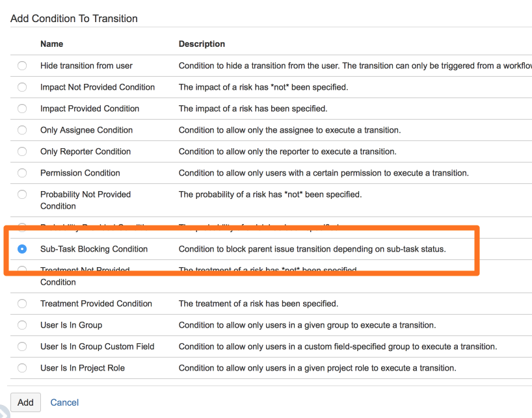Select the Sub-Task Blocking Condition radio button
This screenshot has width=532, height=418.
(22, 249)
